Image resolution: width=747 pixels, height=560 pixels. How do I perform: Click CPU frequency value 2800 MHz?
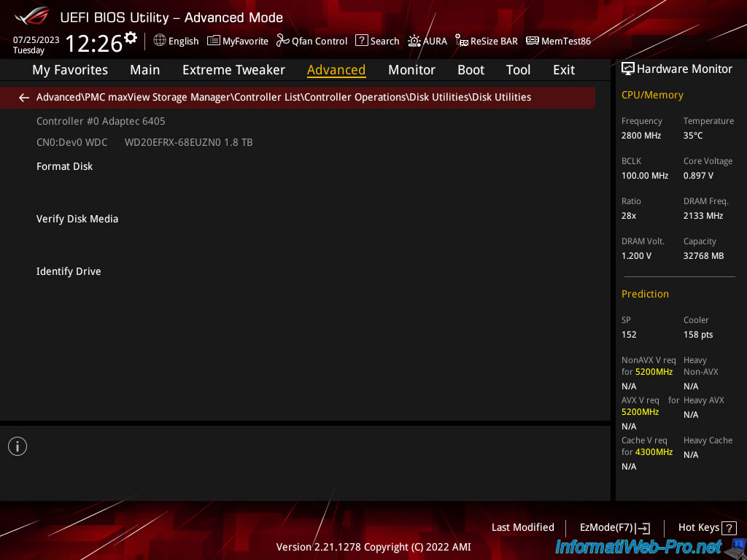[x=640, y=136]
